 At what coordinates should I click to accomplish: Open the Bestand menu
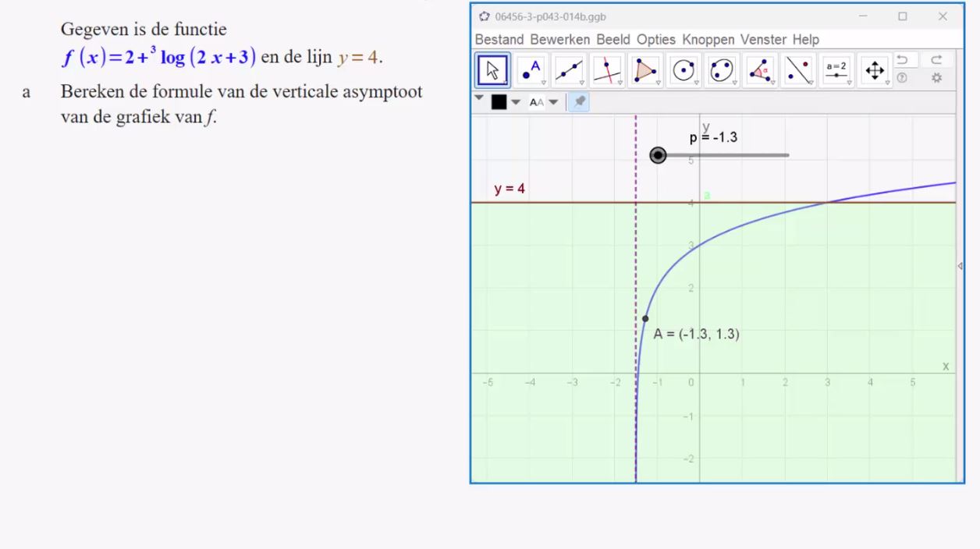coord(499,40)
